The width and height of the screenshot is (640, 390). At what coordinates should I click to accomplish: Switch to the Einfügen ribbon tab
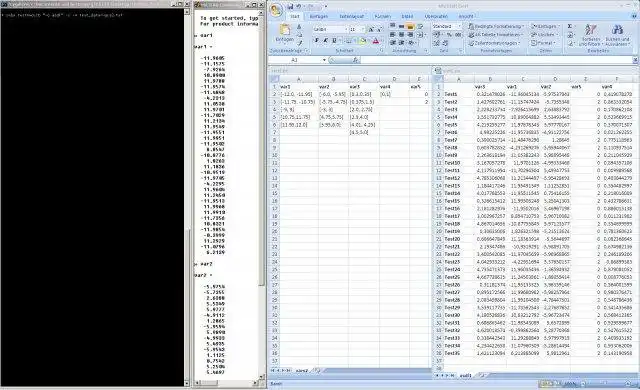click(319, 16)
